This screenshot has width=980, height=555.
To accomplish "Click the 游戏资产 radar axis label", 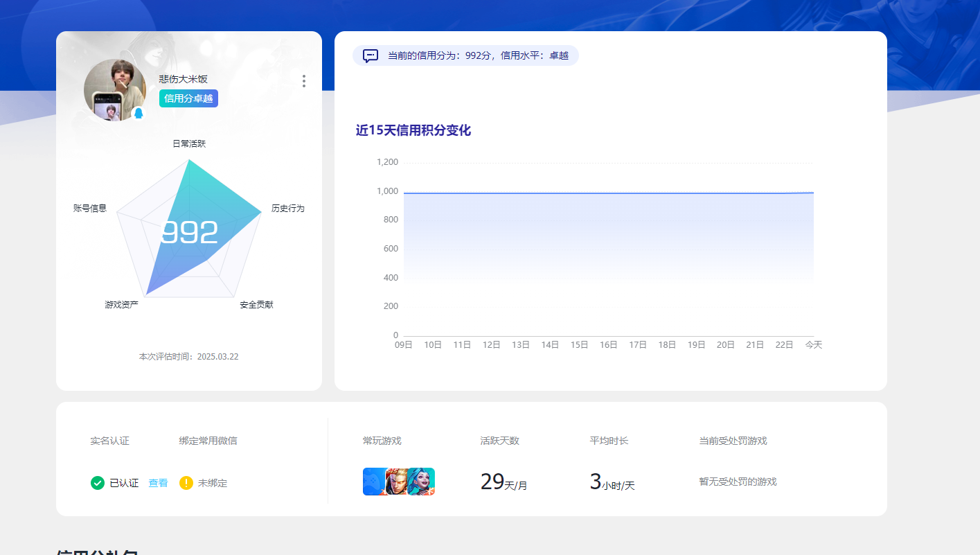I will (x=121, y=304).
